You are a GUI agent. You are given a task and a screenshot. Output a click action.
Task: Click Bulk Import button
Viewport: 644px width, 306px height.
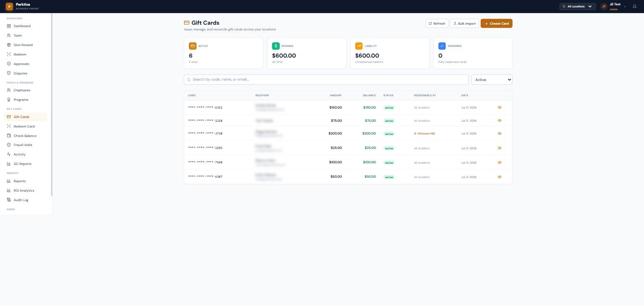[465, 23]
